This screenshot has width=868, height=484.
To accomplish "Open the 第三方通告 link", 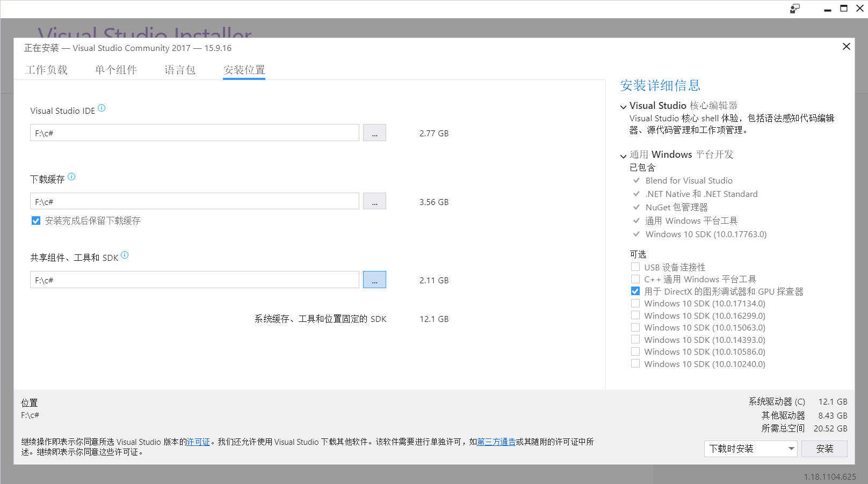I will click(496, 442).
